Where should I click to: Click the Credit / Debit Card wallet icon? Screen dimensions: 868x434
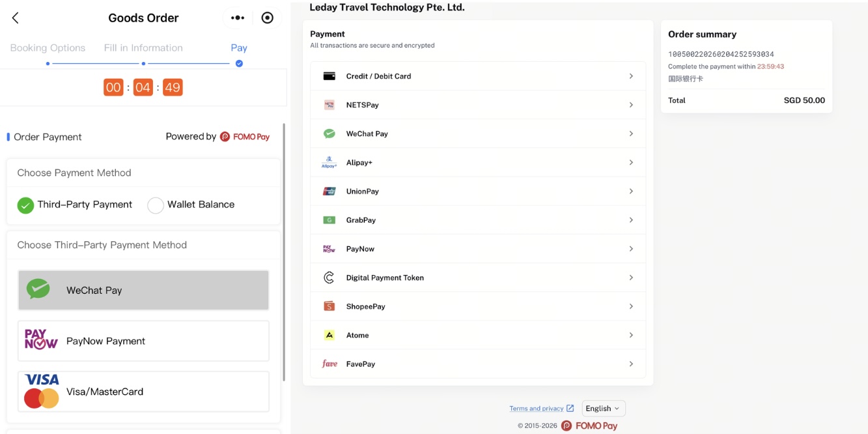coord(329,76)
